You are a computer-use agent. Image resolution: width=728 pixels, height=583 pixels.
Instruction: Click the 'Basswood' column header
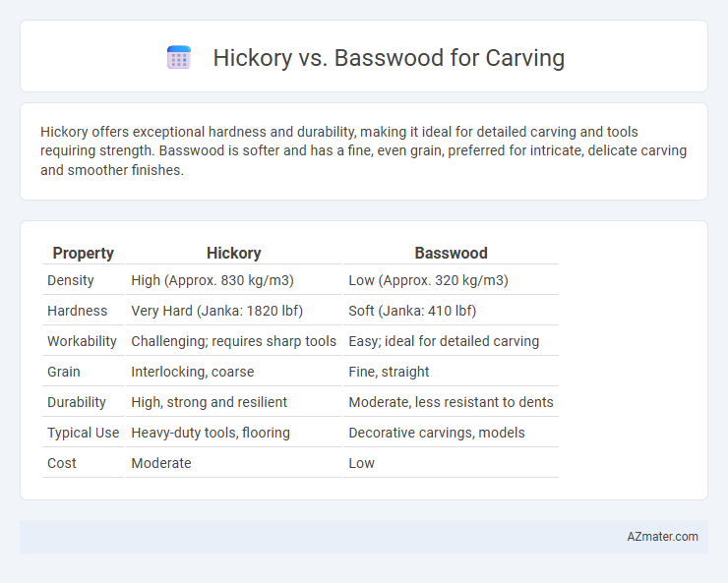[x=451, y=253]
